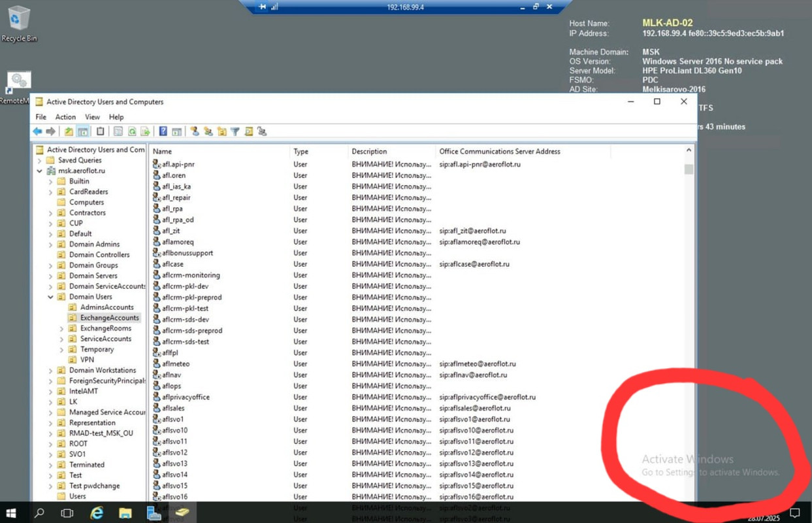Click the user icon beside aflmeteo

pyautogui.click(x=157, y=363)
